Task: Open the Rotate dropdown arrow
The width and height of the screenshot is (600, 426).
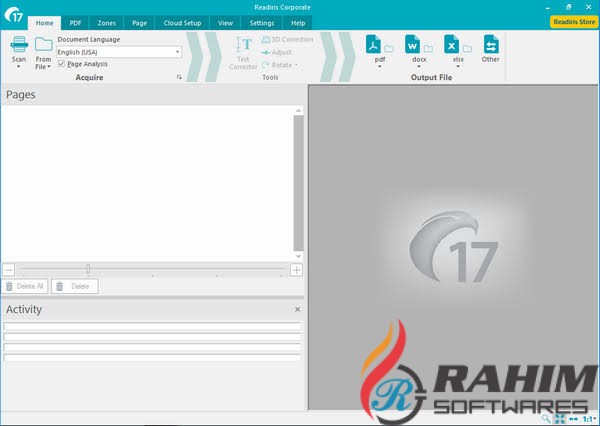Action: point(296,65)
